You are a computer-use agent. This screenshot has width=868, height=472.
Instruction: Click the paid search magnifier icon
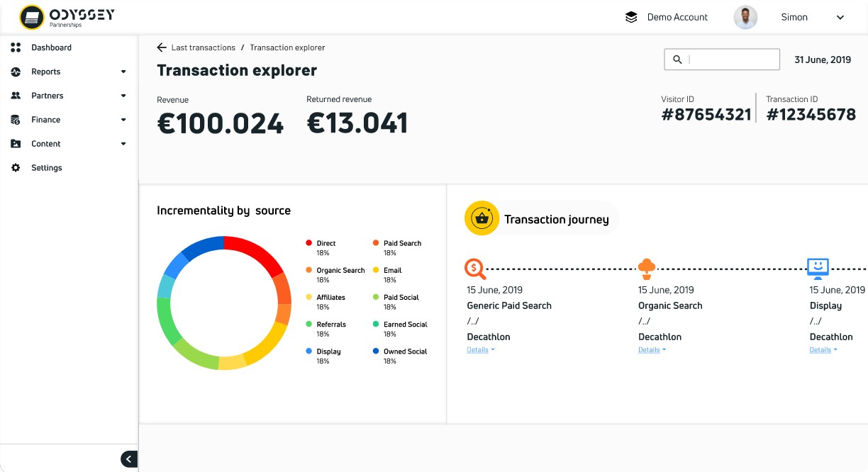point(475,269)
